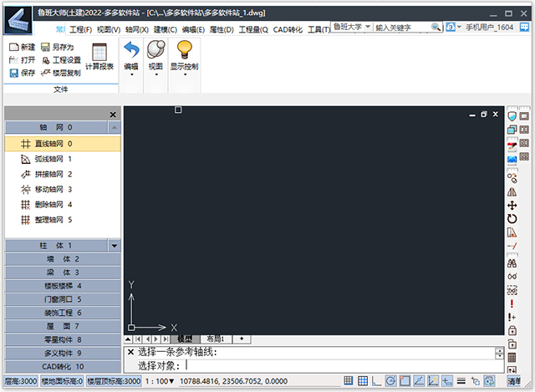Screen dimensions: 535x392
Task: Open the 装饰工程 6 category
Action: [63, 313]
